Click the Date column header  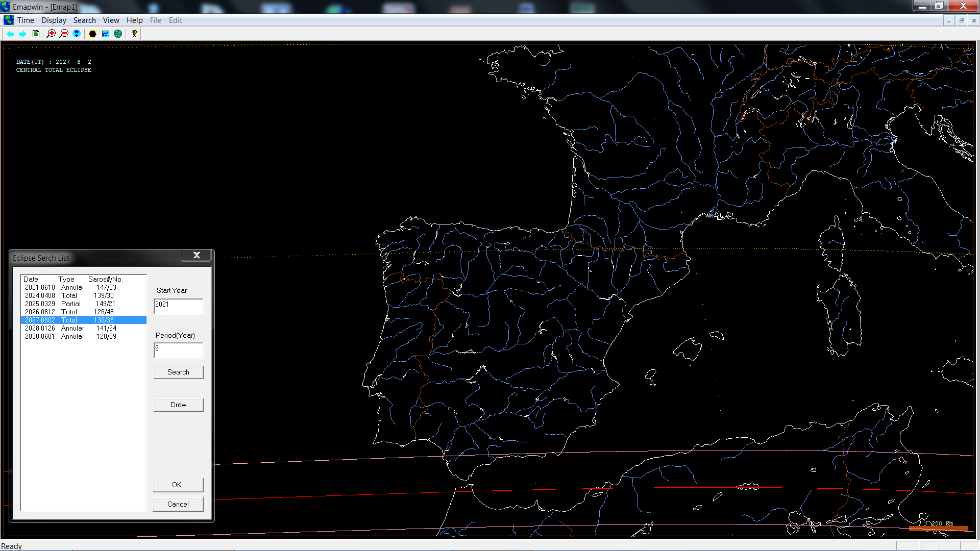[x=31, y=279]
